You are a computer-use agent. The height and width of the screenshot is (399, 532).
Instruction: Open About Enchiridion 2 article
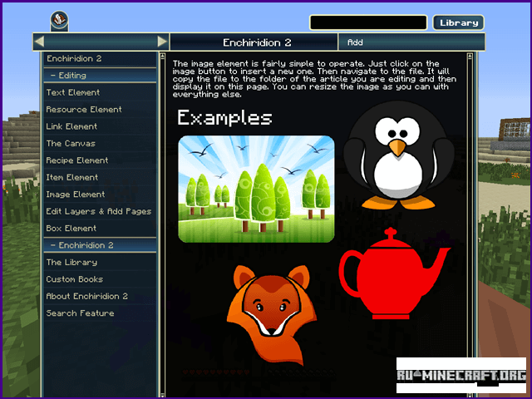[100, 296]
